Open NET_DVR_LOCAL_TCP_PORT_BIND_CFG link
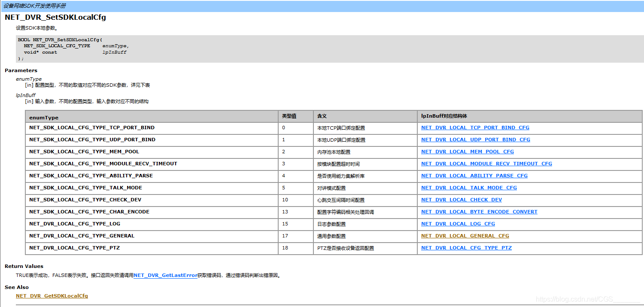Screen dimensions: 644x307 tap(475, 128)
